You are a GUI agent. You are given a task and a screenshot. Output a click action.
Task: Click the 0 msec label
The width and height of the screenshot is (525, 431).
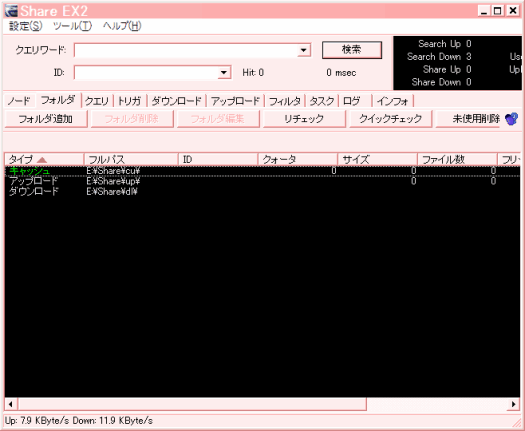coord(341,73)
